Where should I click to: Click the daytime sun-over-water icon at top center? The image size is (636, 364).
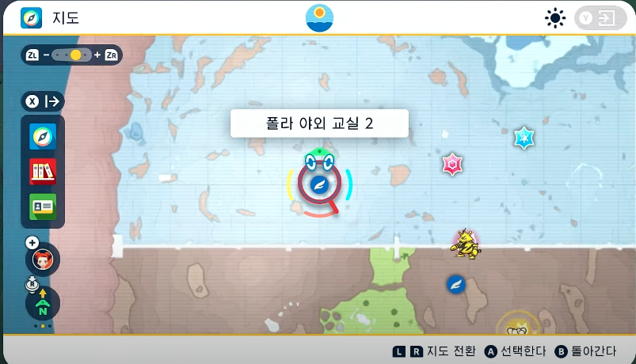[x=319, y=18]
